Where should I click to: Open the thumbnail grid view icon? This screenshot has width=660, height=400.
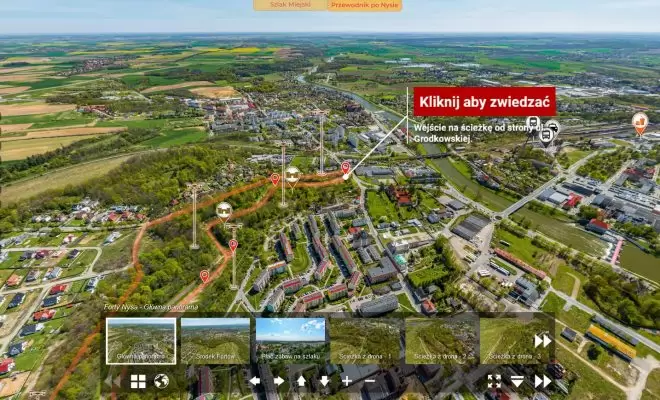pyautogui.click(x=138, y=381)
